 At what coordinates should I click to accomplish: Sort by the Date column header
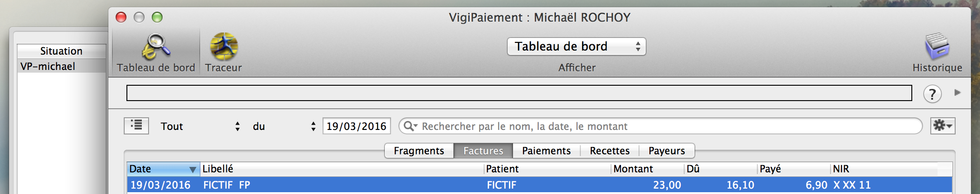coord(163,169)
